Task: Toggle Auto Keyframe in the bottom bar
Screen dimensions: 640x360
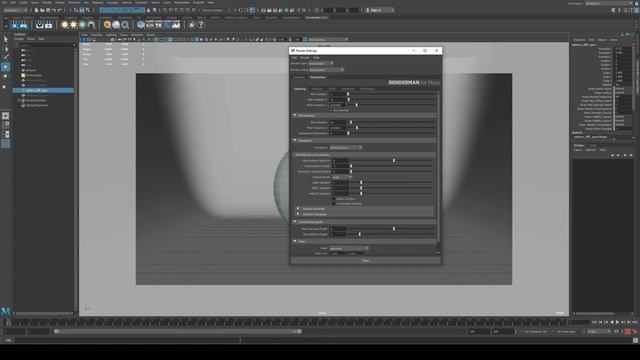Action: [628, 332]
